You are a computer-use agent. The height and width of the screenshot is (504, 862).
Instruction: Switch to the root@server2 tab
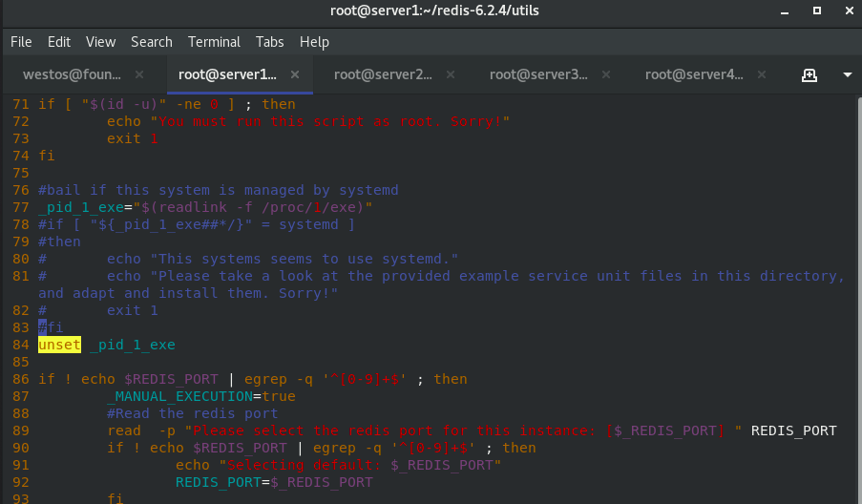pos(383,74)
